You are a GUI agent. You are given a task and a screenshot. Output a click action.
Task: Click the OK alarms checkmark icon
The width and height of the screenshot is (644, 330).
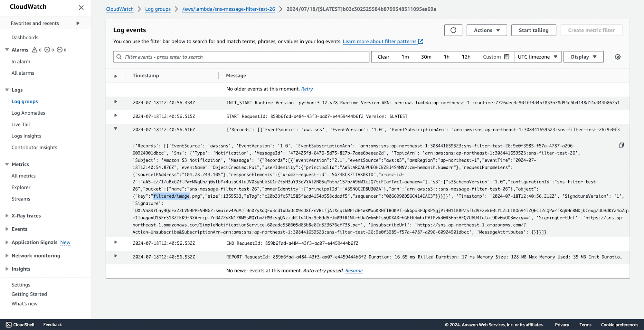tap(47, 50)
